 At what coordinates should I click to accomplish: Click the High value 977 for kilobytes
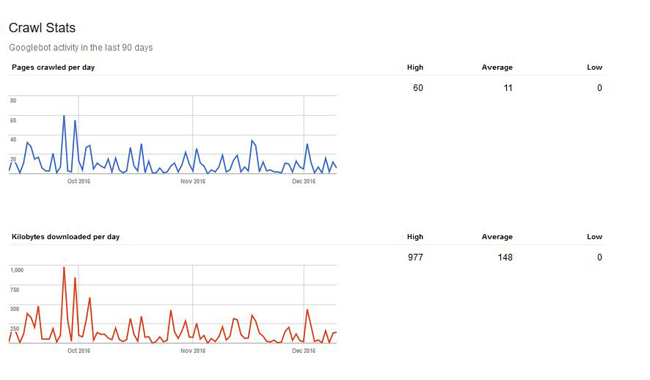pyautogui.click(x=415, y=257)
